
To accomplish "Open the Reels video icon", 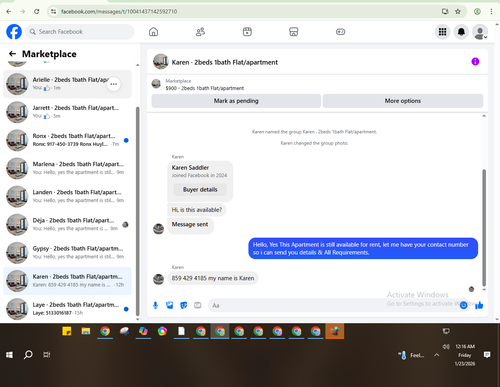I will point(247,32).
